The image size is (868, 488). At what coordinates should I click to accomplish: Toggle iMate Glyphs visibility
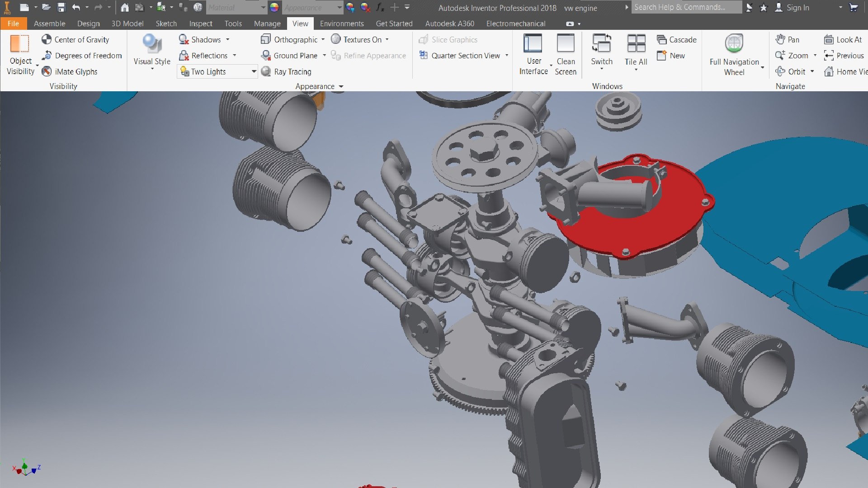pyautogui.click(x=70, y=71)
